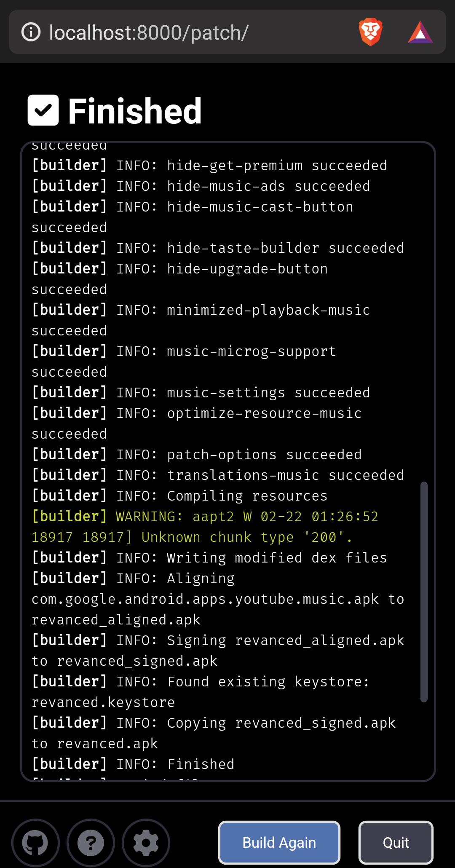Click inside the build log panel

coord(227,463)
